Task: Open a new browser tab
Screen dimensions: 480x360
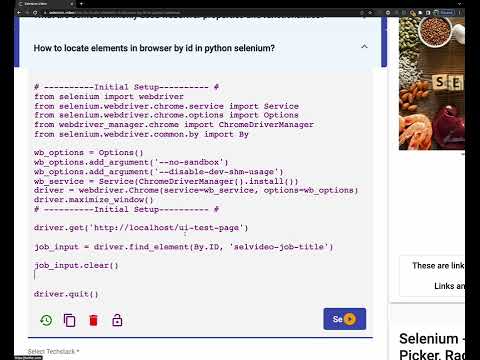Action: coord(81,4)
